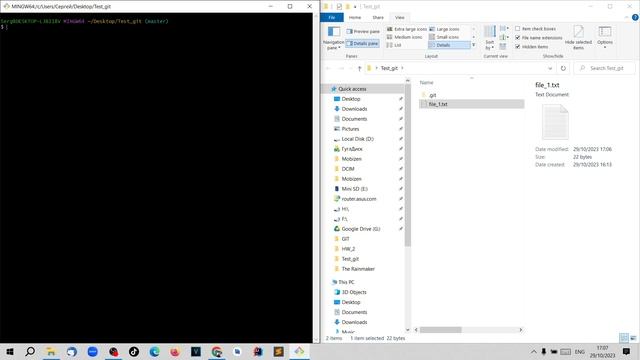Image resolution: width=640 pixels, height=360 pixels.
Task: Select file_1.txt in the file list
Action: [471, 104]
